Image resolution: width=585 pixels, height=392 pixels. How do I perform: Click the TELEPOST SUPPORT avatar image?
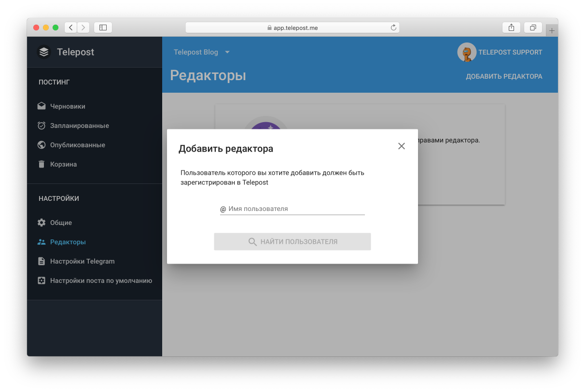coord(466,52)
